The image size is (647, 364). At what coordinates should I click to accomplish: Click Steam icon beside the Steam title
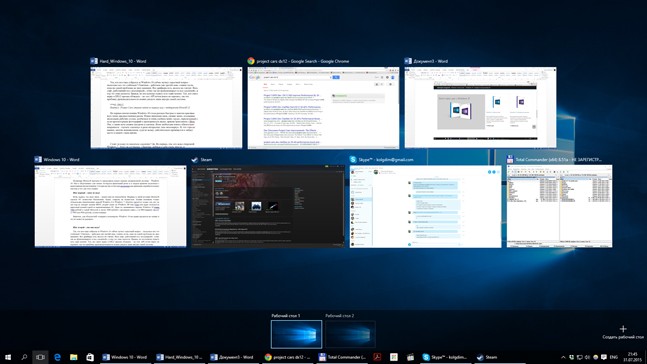pyautogui.click(x=195, y=159)
